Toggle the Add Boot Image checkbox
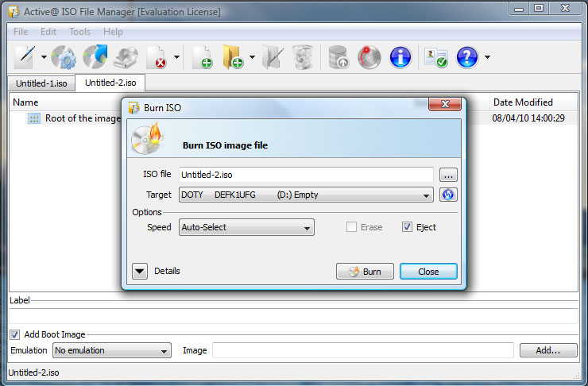The width and height of the screenshot is (588, 386). pos(14,334)
